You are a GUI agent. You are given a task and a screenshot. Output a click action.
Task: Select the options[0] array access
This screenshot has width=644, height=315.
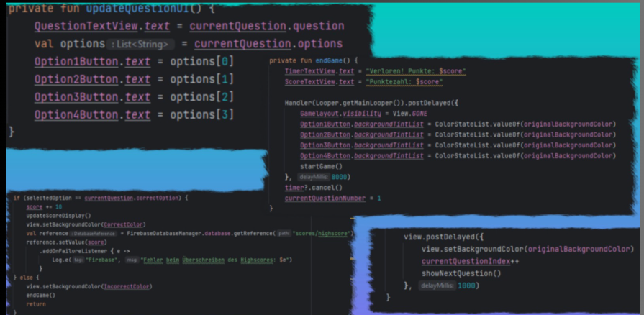pos(201,62)
